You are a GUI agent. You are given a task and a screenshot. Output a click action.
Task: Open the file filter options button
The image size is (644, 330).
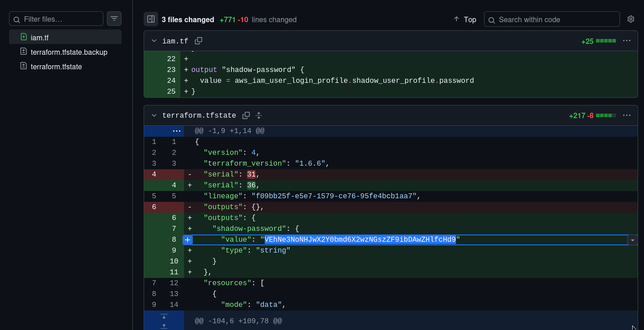pyautogui.click(x=114, y=19)
